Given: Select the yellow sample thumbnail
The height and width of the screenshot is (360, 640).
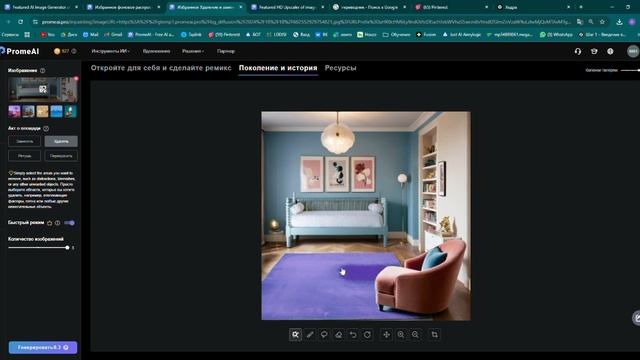Looking at the screenshot, I should pyautogui.click(x=42, y=111).
